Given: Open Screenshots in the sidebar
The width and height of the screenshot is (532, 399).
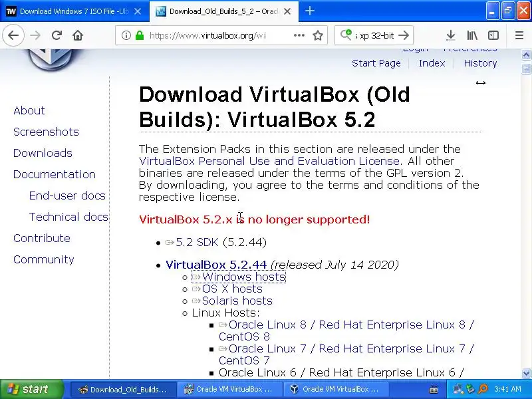Looking at the screenshot, I should point(46,132).
